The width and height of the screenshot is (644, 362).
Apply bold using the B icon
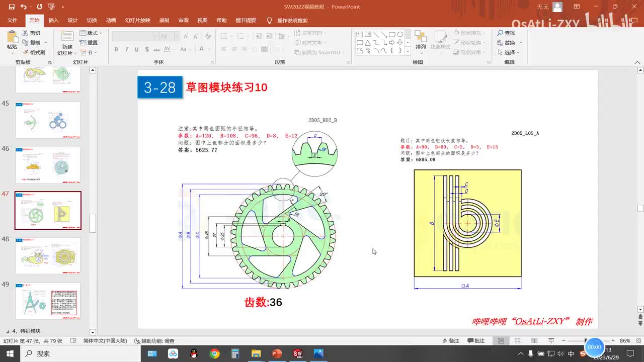coord(116,49)
